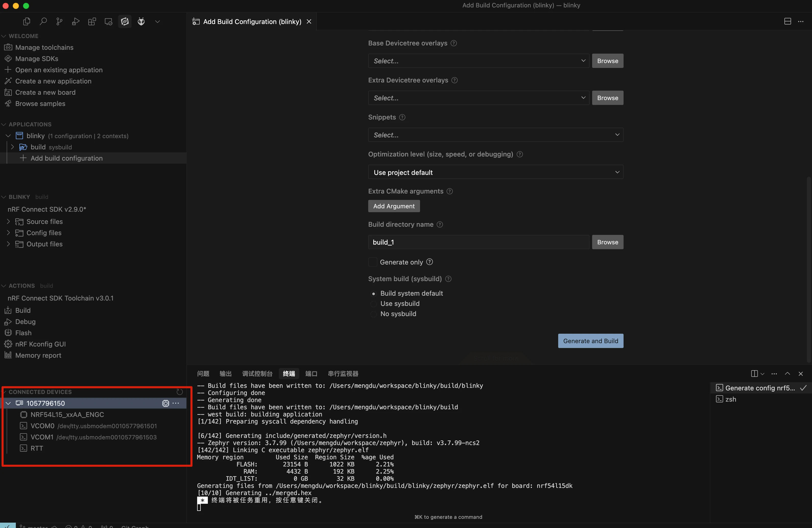Enable the Generate only checkbox
Screen dimensions: 812x528
coord(373,262)
